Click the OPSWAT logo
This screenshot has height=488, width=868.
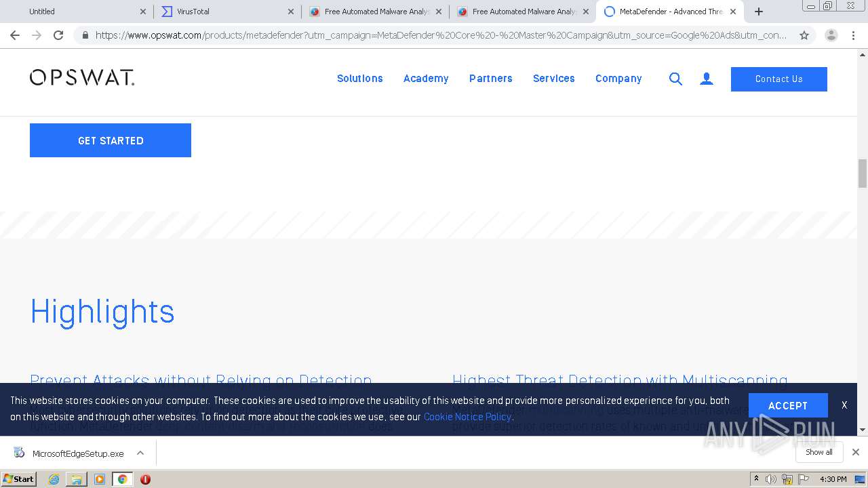pos(82,78)
